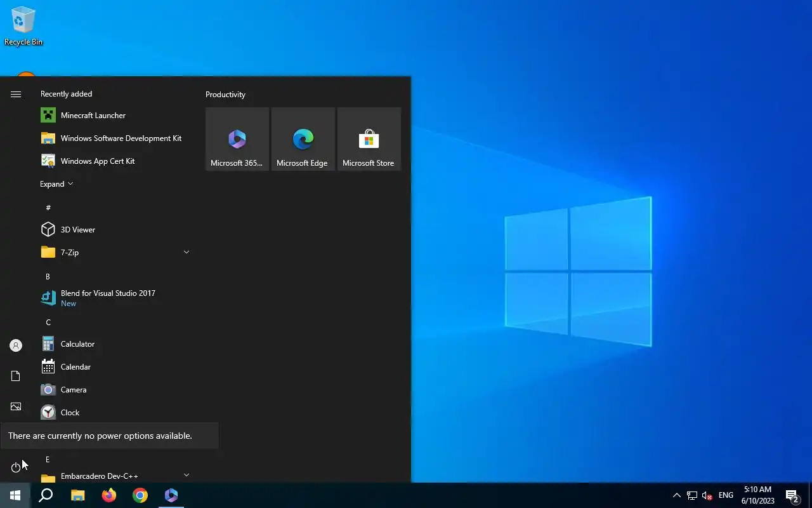Open Pictures icon in Start sidebar
The height and width of the screenshot is (508, 812).
click(16, 406)
